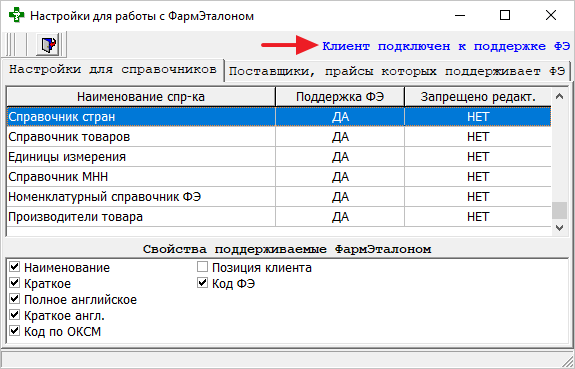
Task: Select the 'Единицы измерения' row
Action: pyautogui.click(x=279, y=157)
